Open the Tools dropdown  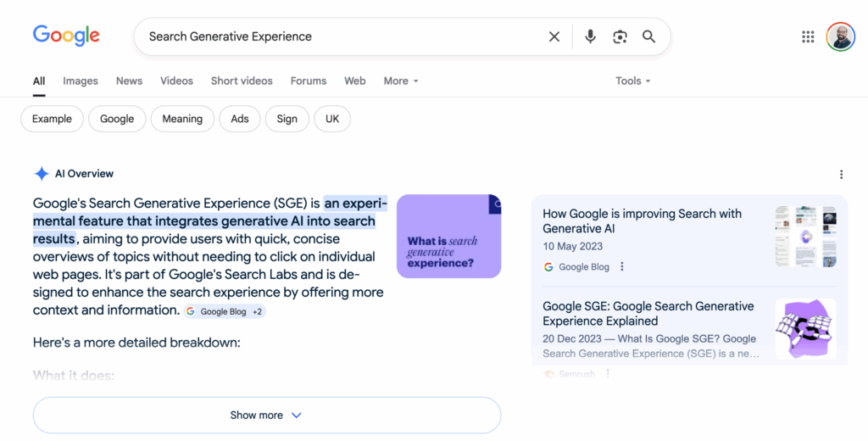[x=632, y=81]
